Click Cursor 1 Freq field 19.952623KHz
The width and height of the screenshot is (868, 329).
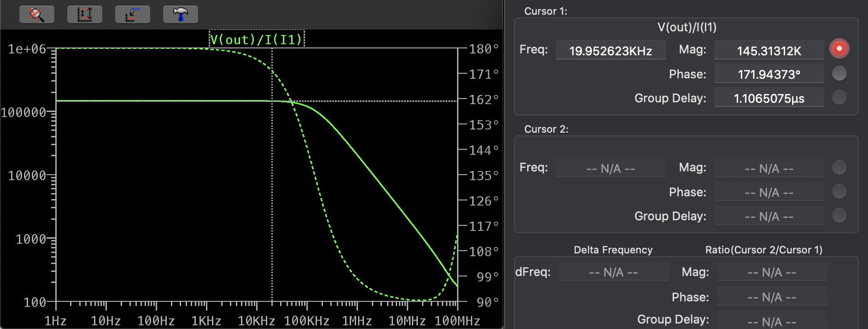click(611, 50)
